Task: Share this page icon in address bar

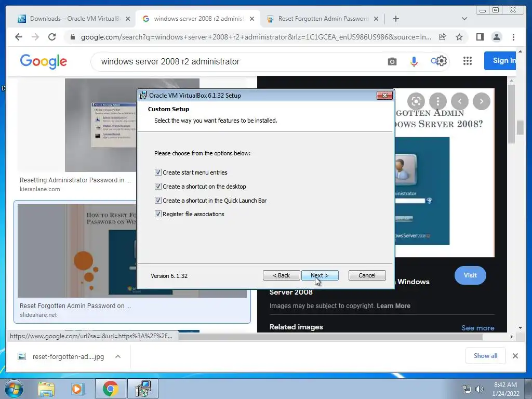Action: 443,37
